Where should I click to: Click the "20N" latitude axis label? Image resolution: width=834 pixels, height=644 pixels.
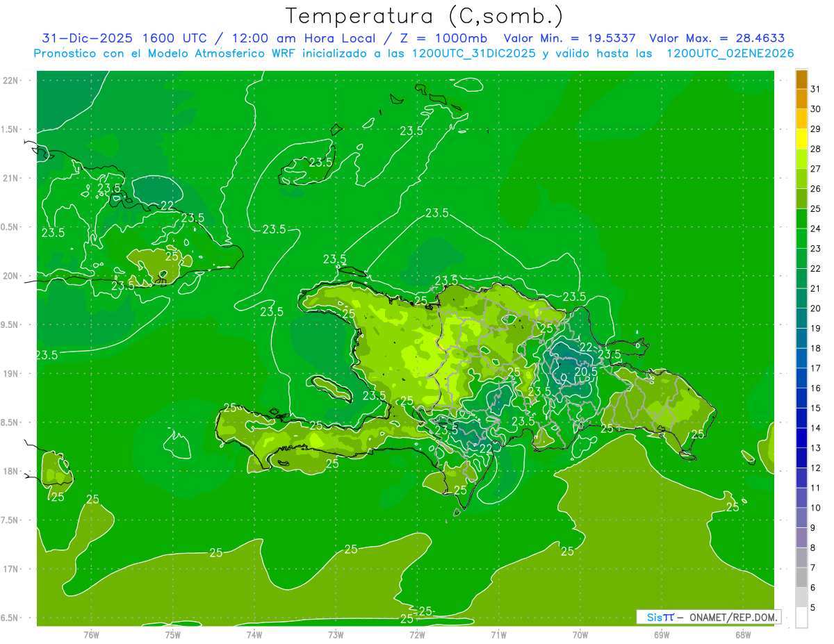point(11,276)
